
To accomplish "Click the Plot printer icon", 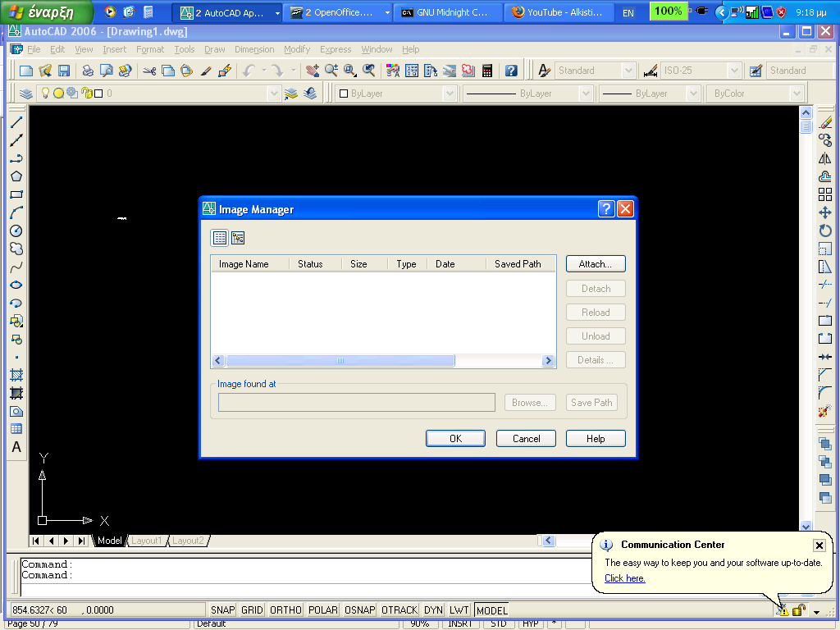I will 87,71.
